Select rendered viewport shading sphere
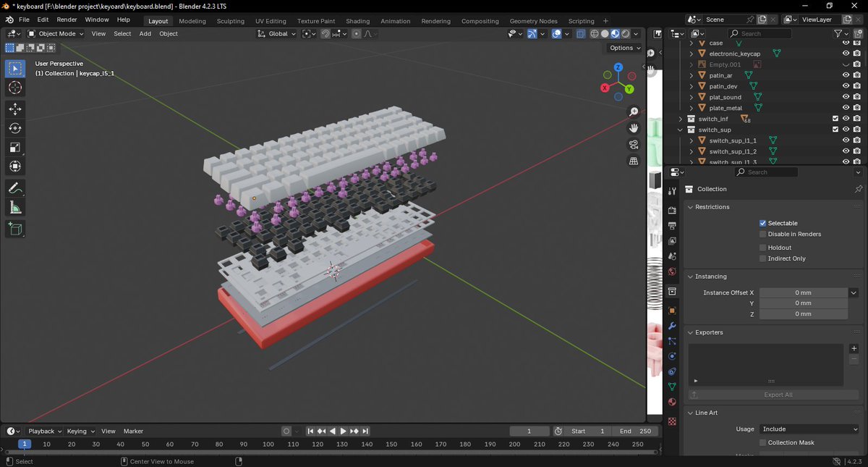 coord(625,33)
